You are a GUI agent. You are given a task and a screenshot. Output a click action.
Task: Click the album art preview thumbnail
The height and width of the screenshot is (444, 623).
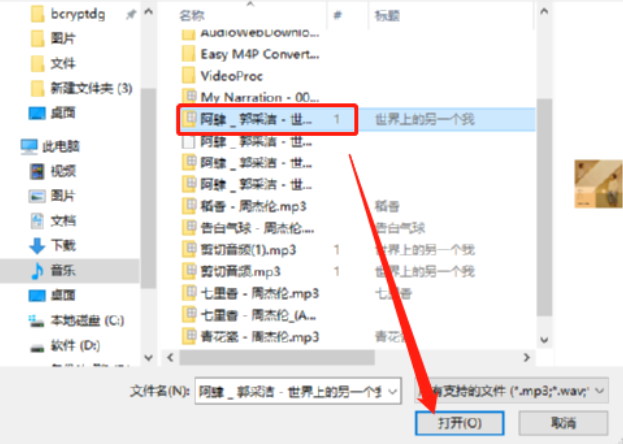pyautogui.click(x=598, y=184)
